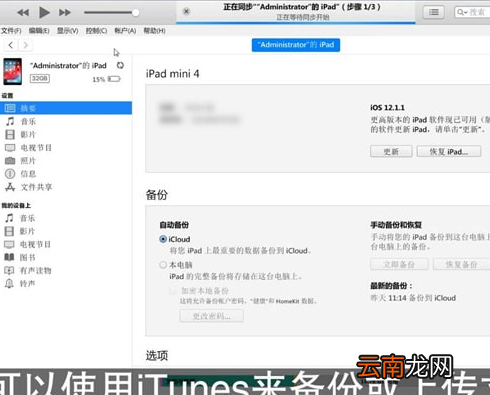
Task: Go forward with the right chevron
Action: tap(26, 45)
